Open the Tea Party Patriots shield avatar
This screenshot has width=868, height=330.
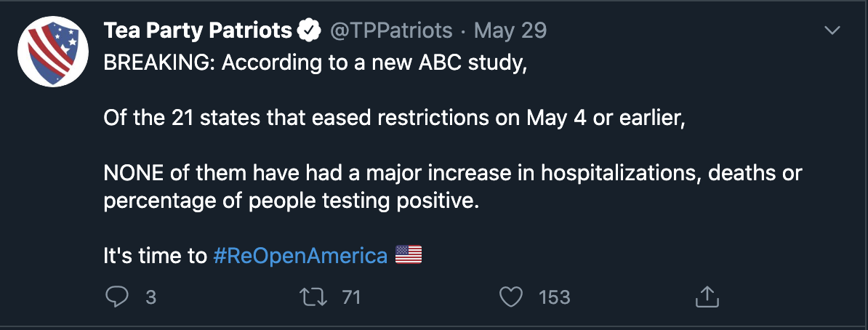(x=53, y=52)
